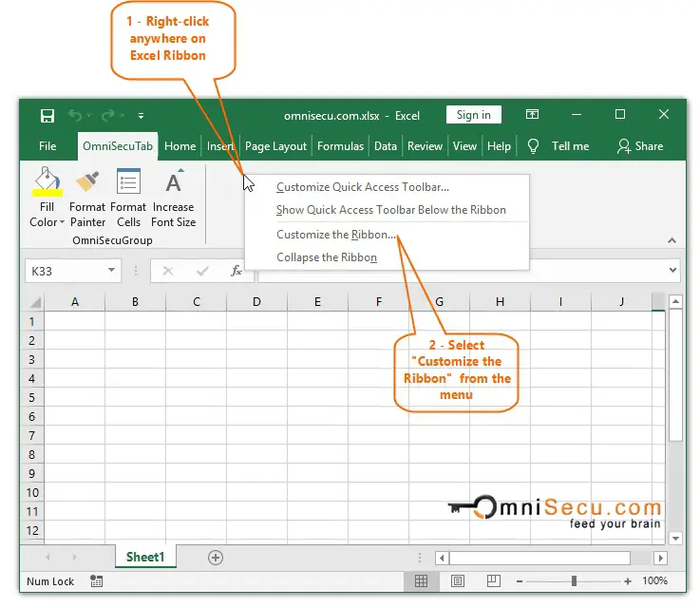The width and height of the screenshot is (700, 608).
Task: Open Ribbon Display Options icon
Action: 532,115
